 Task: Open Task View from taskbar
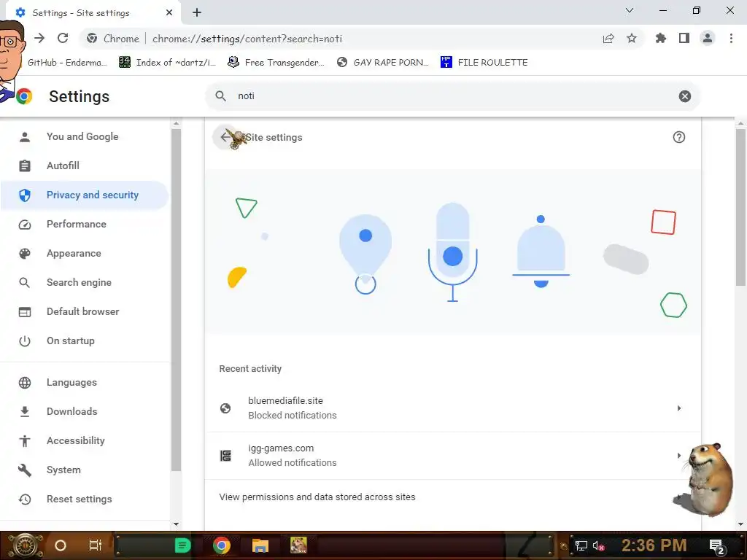tap(96, 545)
